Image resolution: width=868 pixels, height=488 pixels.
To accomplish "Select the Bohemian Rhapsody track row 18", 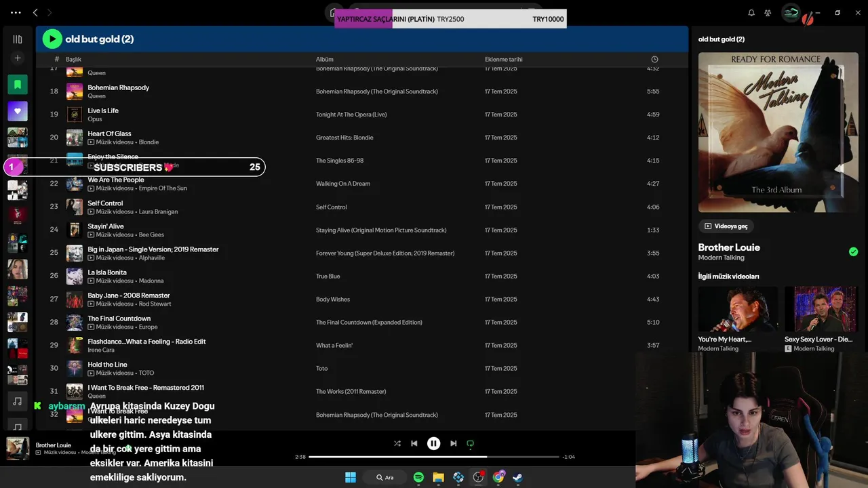I will pyautogui.click(x=361, y=91).
